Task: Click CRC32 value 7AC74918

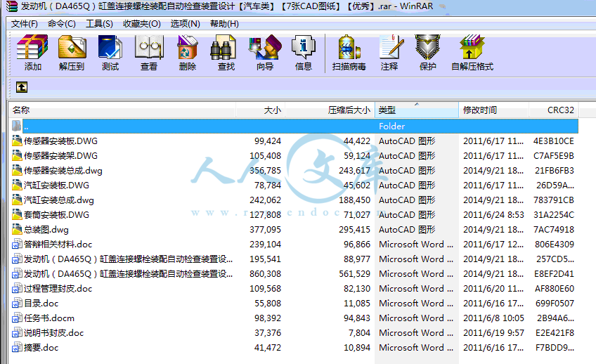Action: coord(553,230)
